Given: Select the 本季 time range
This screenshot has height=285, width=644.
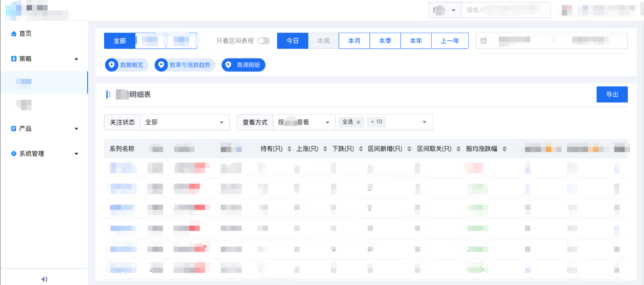Looking at the screenshot, I should [385, 41].
